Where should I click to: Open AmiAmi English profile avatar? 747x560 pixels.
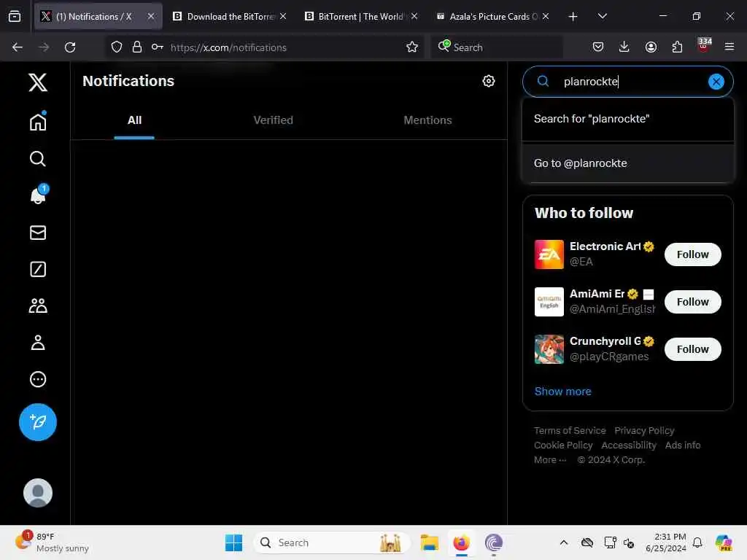click(549, 302)
